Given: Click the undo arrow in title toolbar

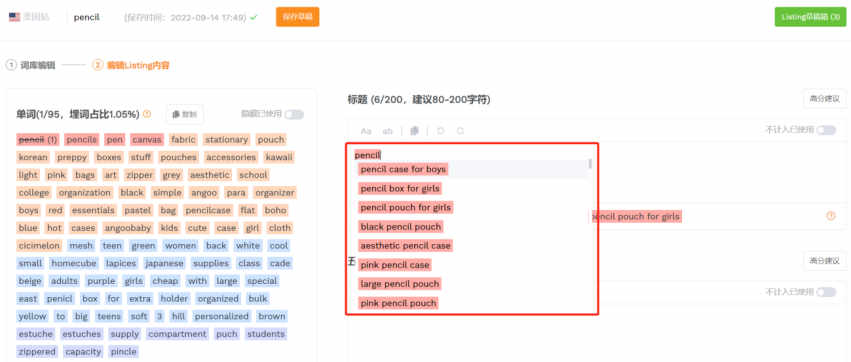Looking at the screenshot, I should click(x=441, y=131).
